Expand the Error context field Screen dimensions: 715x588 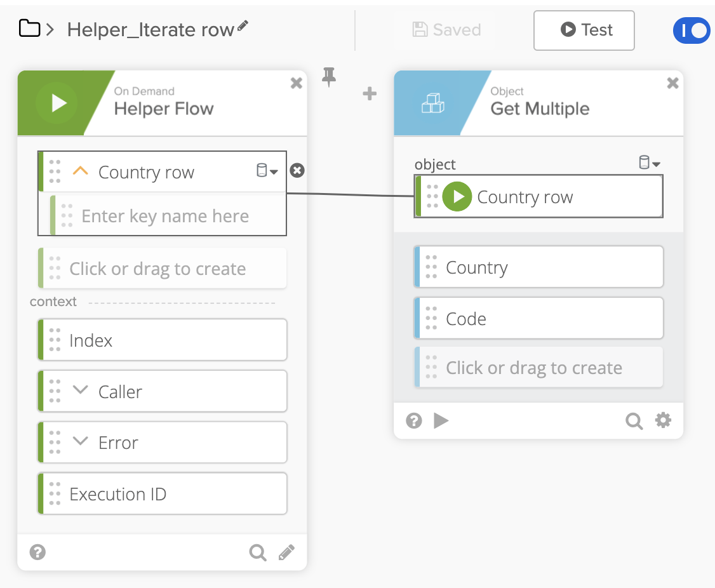[x=80, y=441]
